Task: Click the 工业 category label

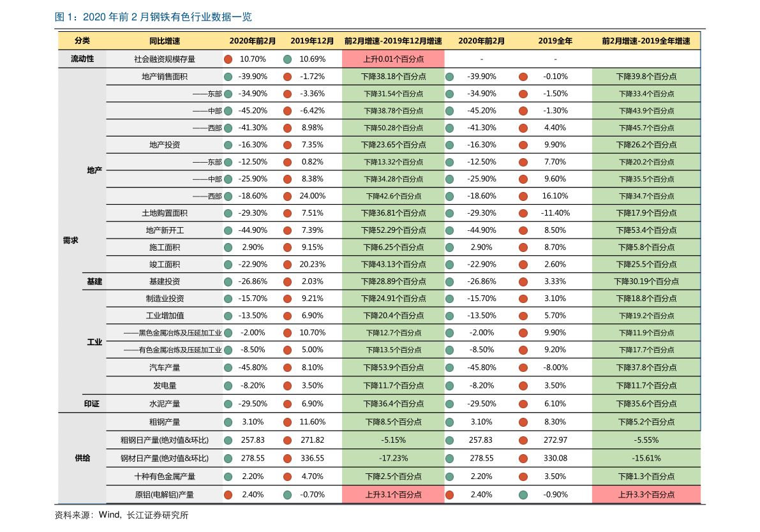Action: pos(94,342)
